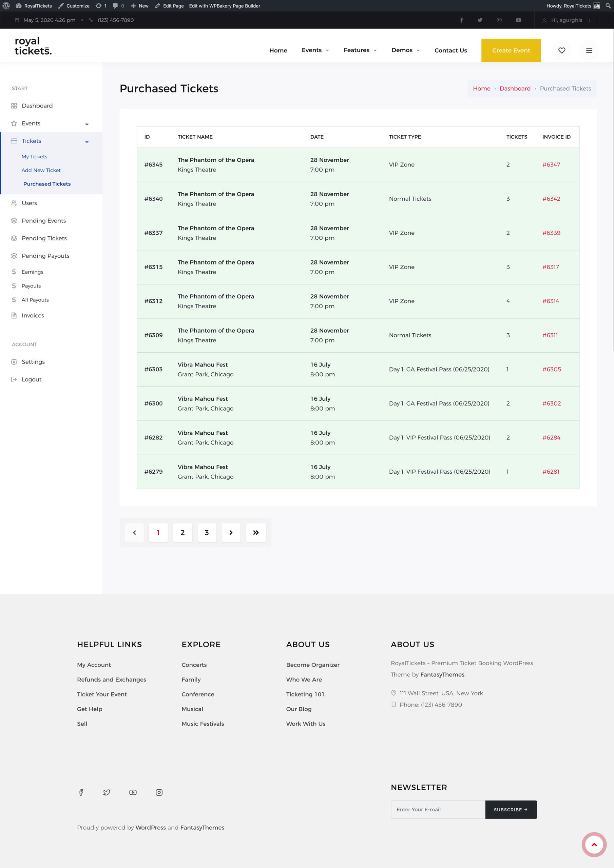Click Refunds and Exchanges footer link
The image size is (614, 868).
[x=112, y=679]
